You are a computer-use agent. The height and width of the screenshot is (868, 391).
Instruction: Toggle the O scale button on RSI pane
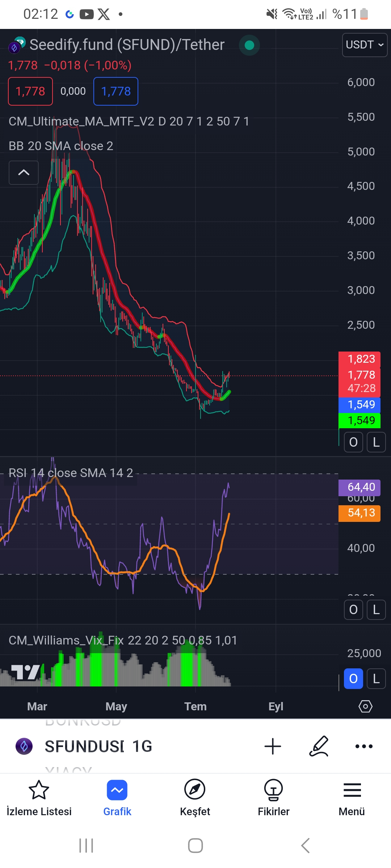(353, 610)
